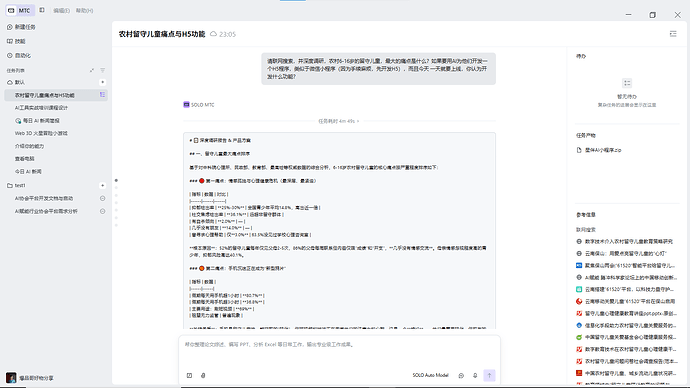Click the filter icon in the 任务列表 header
The height and width of the screenshot is (388, 690).
(103, 70)
